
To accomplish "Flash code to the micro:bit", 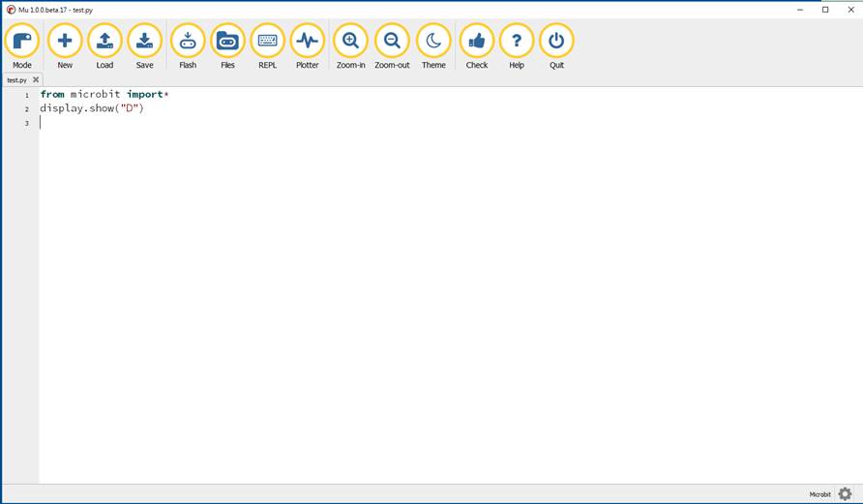I will tap(188, 46).
